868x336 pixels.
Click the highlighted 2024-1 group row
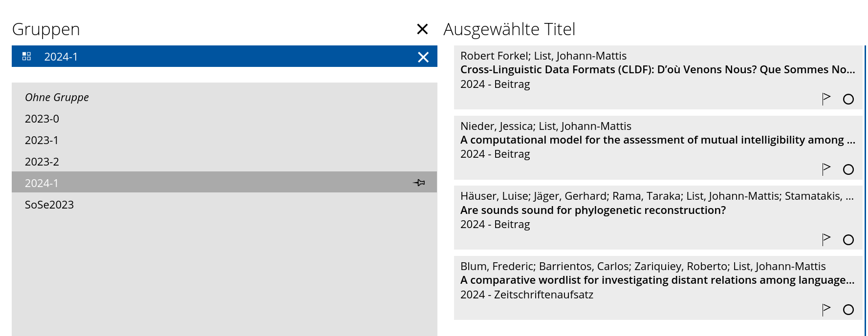(195, 183)
